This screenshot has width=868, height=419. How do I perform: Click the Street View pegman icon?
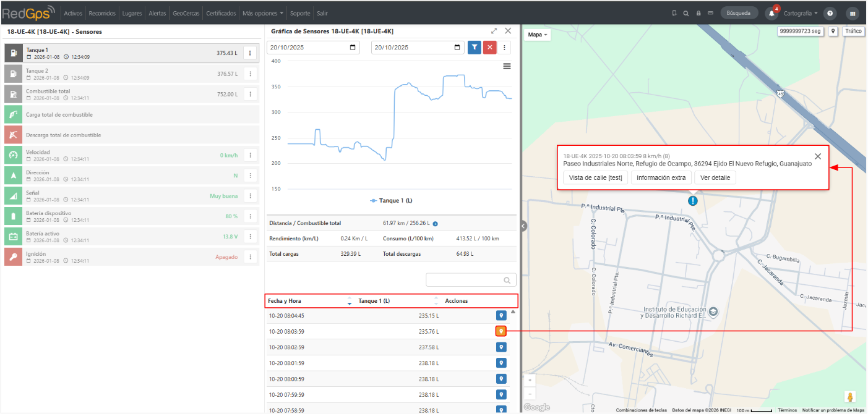click(x=851, y=397)
